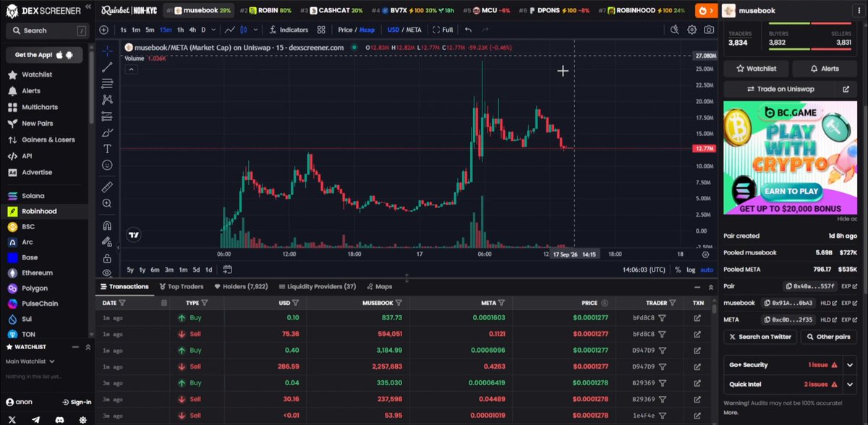868x425 pixels.
Task: Open the Maps tab
Action: (380, 286)
